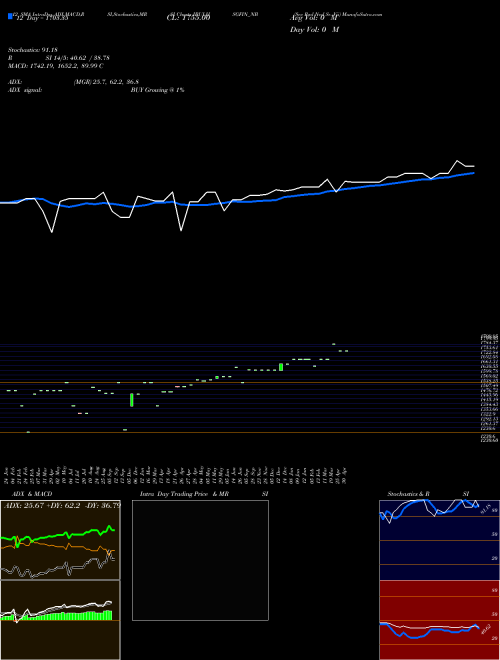Click the 'BUY Growing @ 1%' ADX signal

pyautogui.click(x=157, y=90)
